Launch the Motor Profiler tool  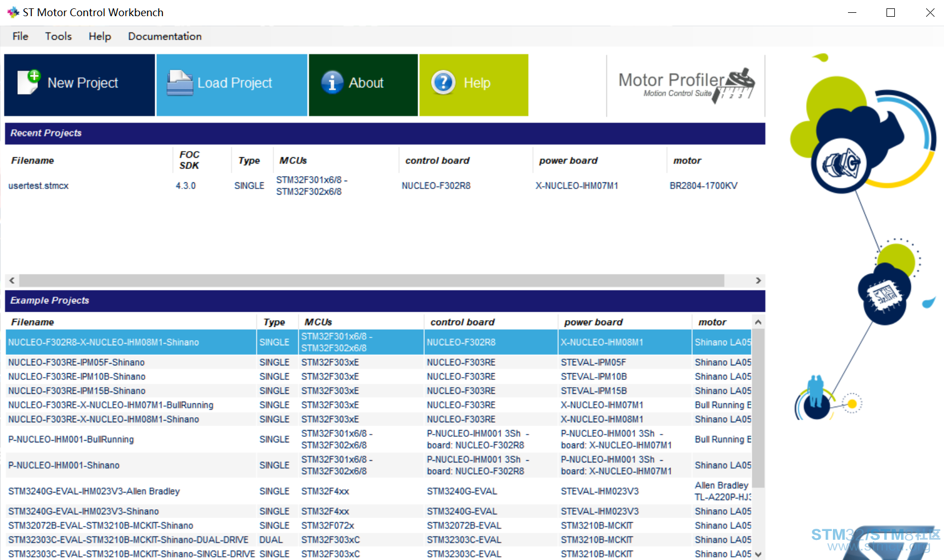pyautogui.click(x=686, y=85)
